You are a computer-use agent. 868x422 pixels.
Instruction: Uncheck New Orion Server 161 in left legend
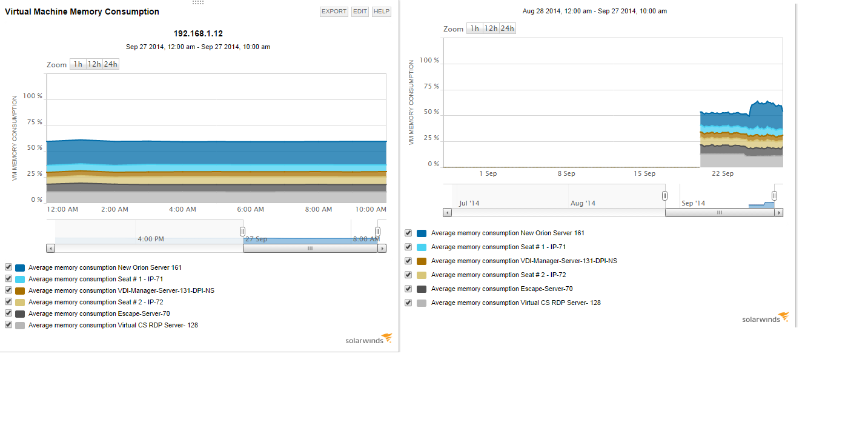(8, 267)
